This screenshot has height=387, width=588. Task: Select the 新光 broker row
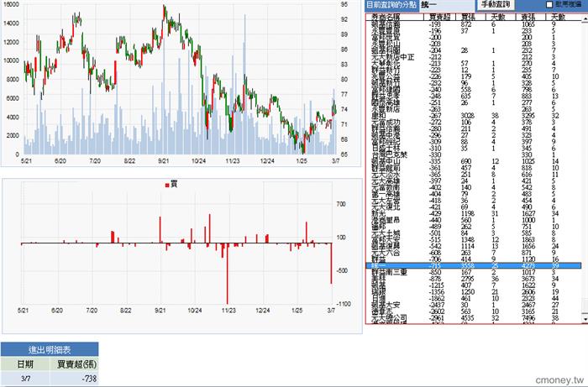click(473, 213)
